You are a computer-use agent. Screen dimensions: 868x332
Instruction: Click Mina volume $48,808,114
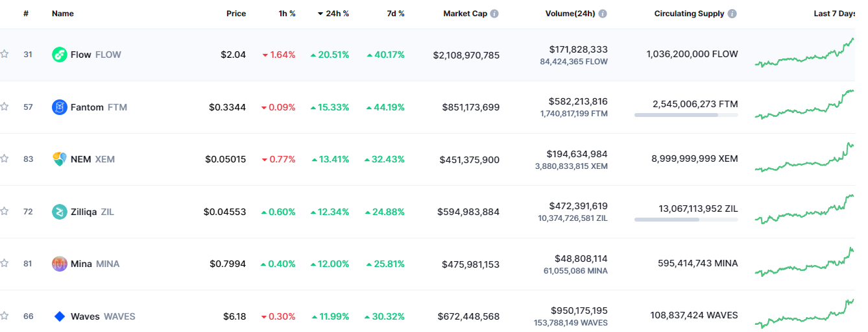point(581,258)
